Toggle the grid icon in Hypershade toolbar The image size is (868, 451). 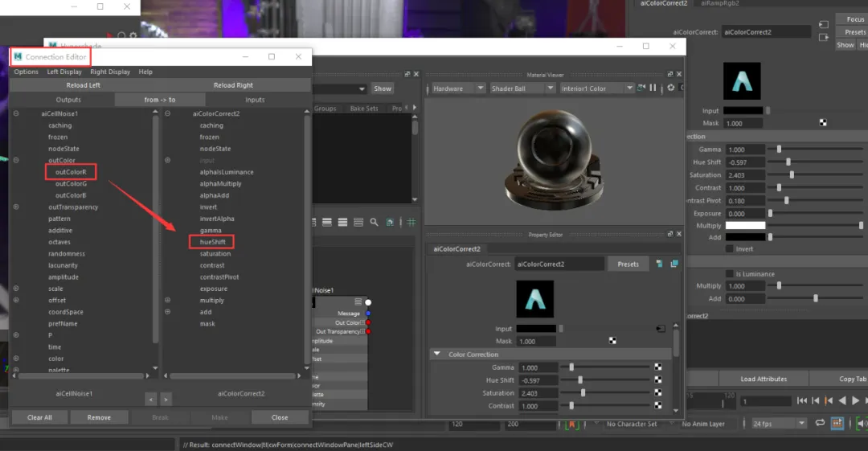(x=411, y=222)
